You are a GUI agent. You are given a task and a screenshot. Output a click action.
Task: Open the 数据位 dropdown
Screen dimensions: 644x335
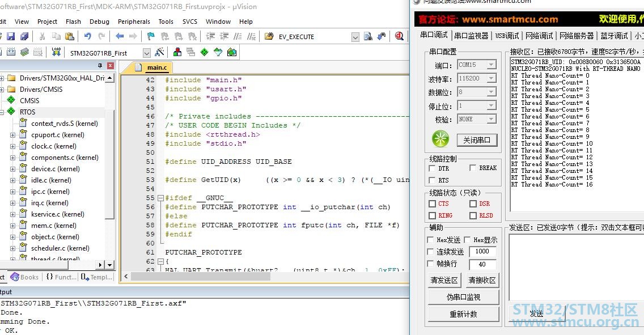click(491, 92)
